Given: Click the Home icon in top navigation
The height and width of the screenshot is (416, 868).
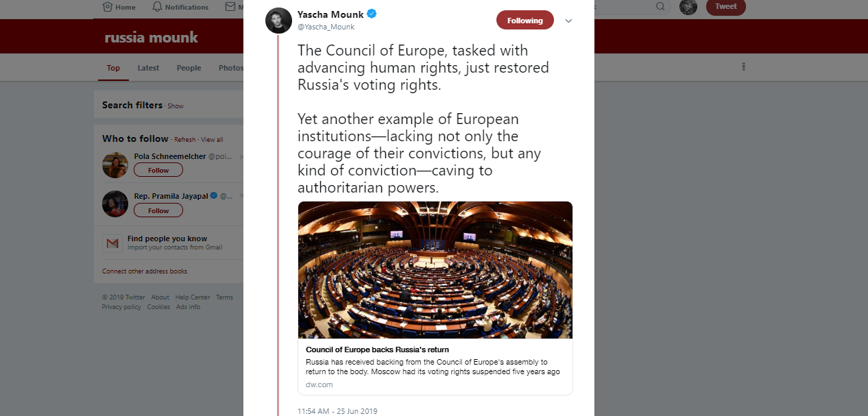Looking at the screenshot, I should (x=108, y=7).
